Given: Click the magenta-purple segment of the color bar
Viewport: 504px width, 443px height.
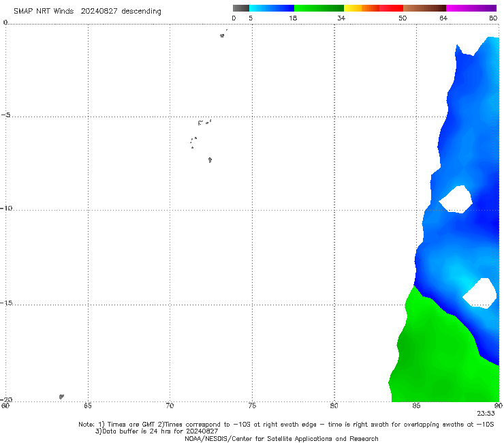Looking at the screenshot, I should (471, 8).
